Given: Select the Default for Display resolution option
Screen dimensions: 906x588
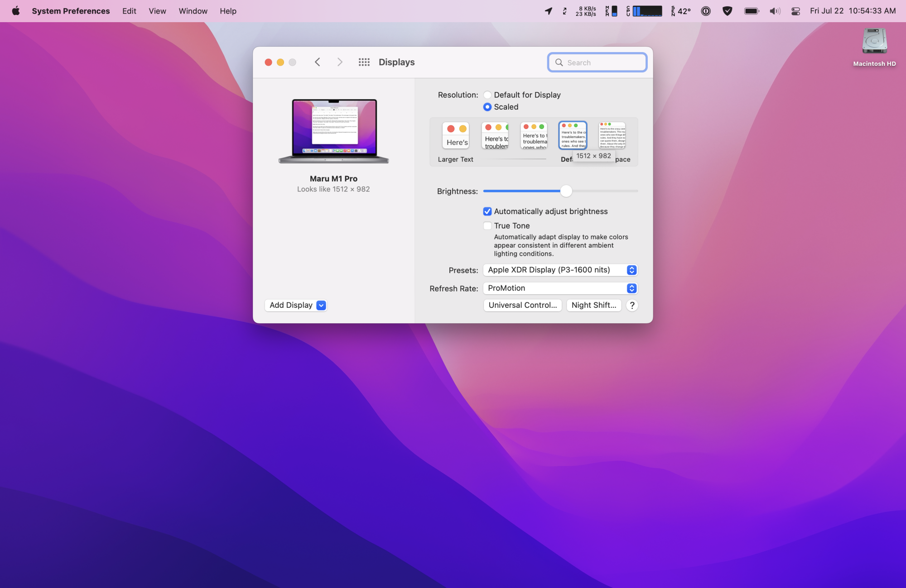Looking at the screenshot, I should click(487, 95).
